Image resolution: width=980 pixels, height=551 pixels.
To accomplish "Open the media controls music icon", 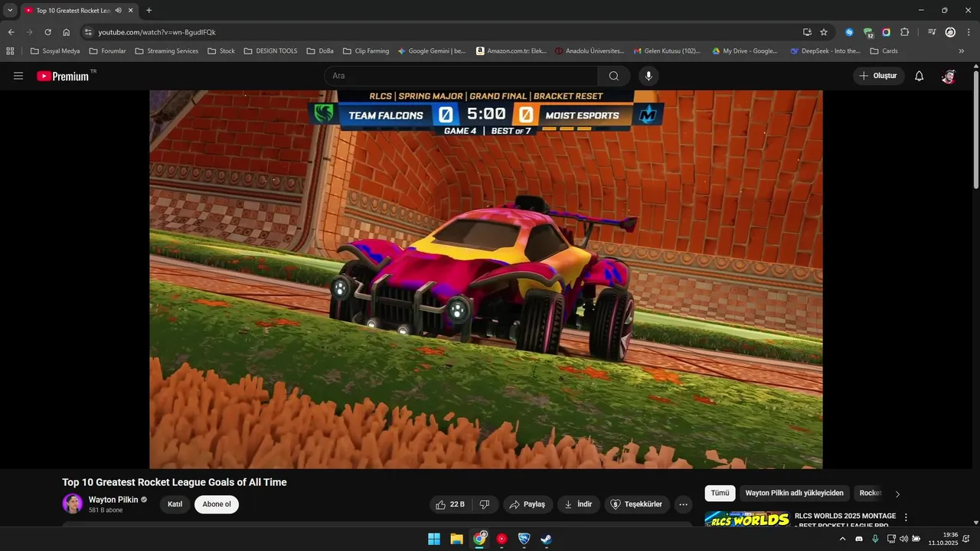I will click(x=932, y=32).
